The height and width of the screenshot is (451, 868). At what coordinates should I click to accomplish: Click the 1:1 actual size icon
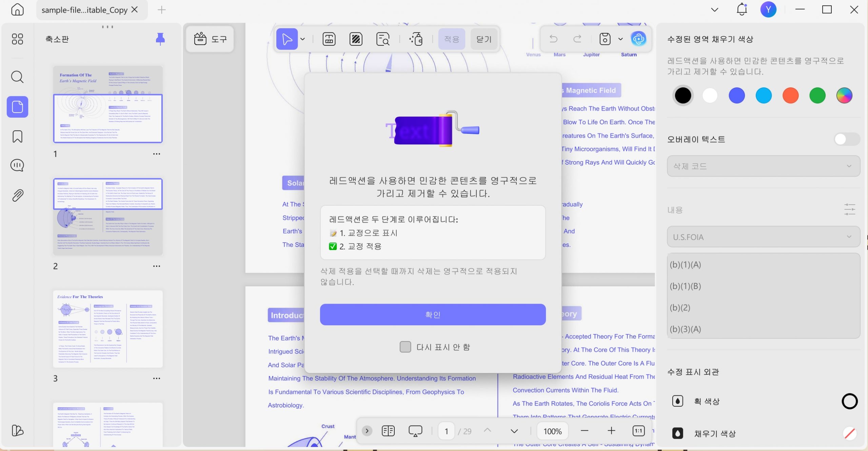[x=639, y=431]
